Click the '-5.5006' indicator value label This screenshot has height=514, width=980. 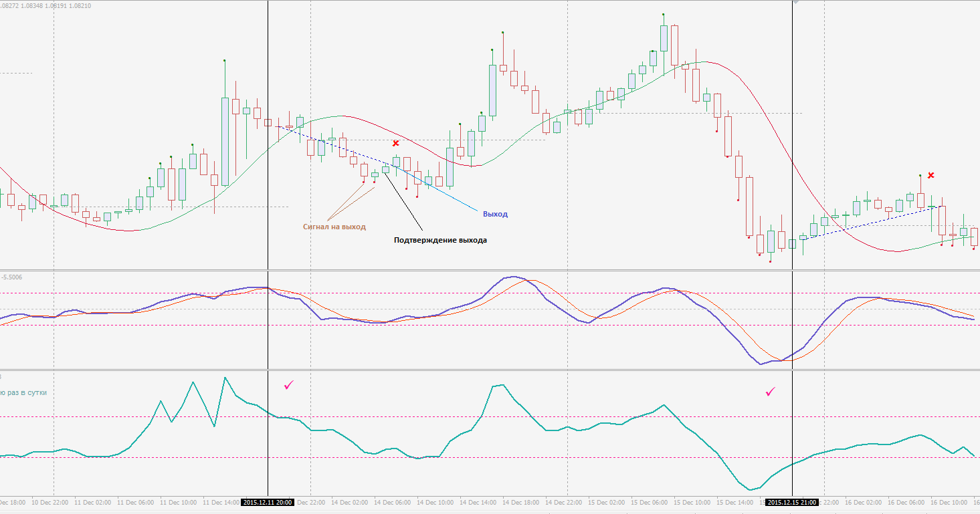tap(11, 276)
